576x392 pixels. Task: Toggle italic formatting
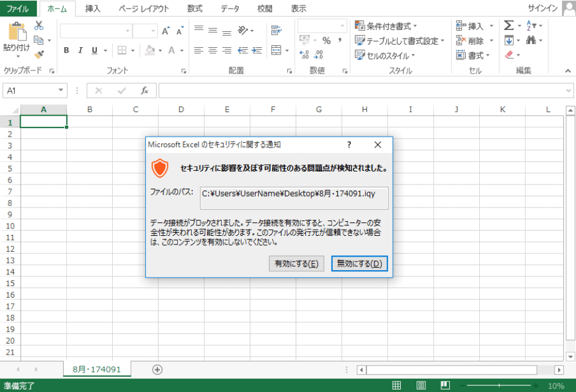(x=80, y=50)
